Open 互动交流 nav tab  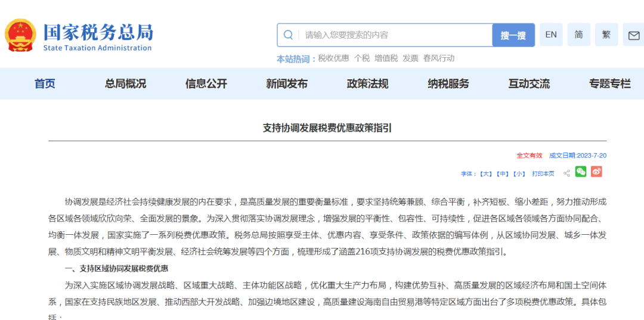[529, 83]
